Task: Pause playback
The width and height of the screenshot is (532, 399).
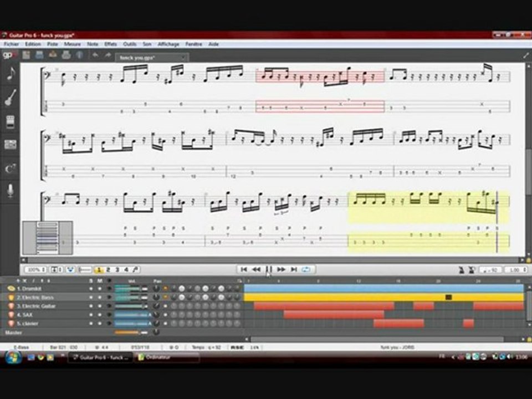Action: tap(269, 269)
